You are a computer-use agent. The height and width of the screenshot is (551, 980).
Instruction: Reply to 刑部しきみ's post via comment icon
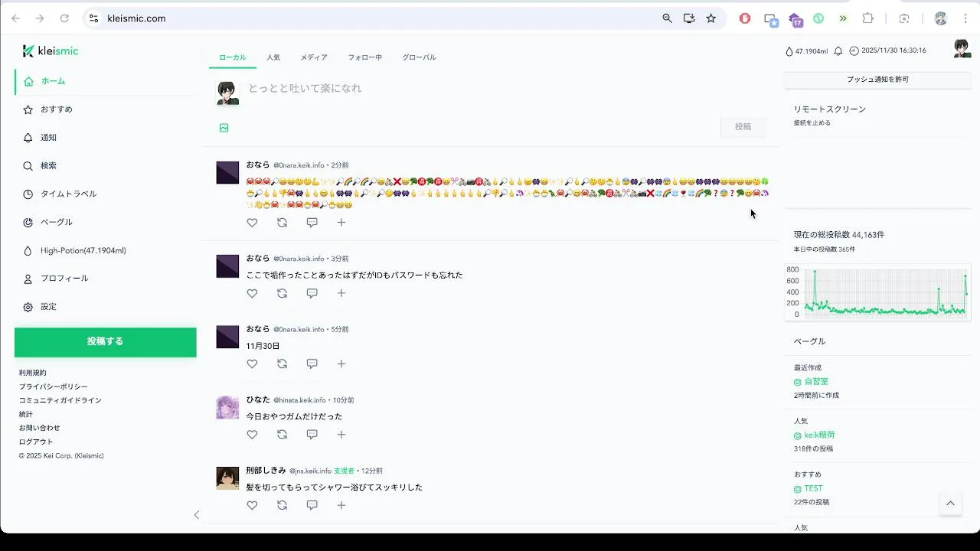tap(312, 506)
